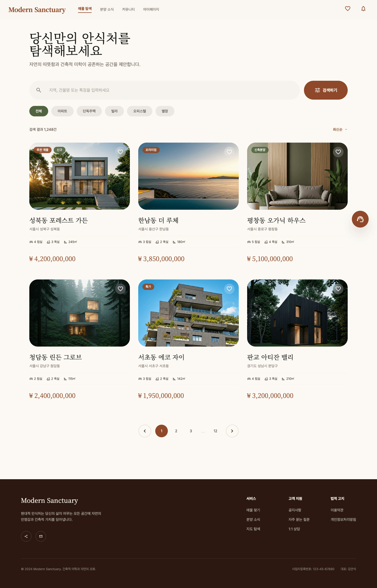Open the 분양 소식 nav tab
The width and height of the screenshot is (377, 588).
coord(107,9)
